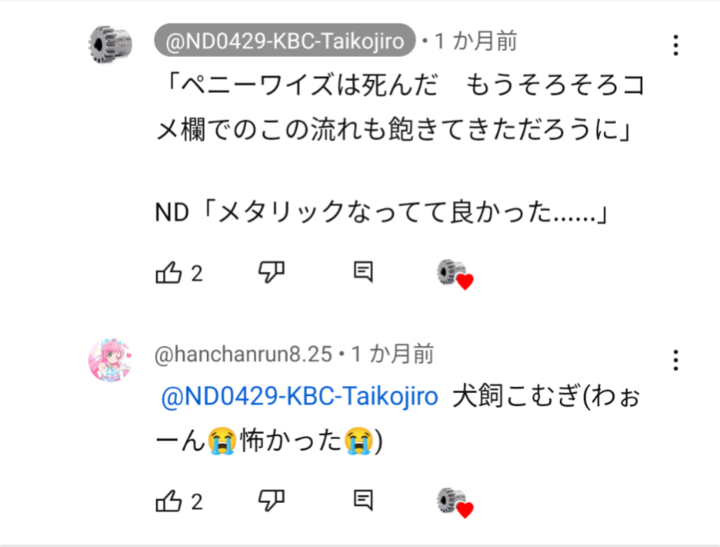
Task: Open the gear avatar of ND0429-KBC-Taikojiro
Action: (x=110, y=45)
